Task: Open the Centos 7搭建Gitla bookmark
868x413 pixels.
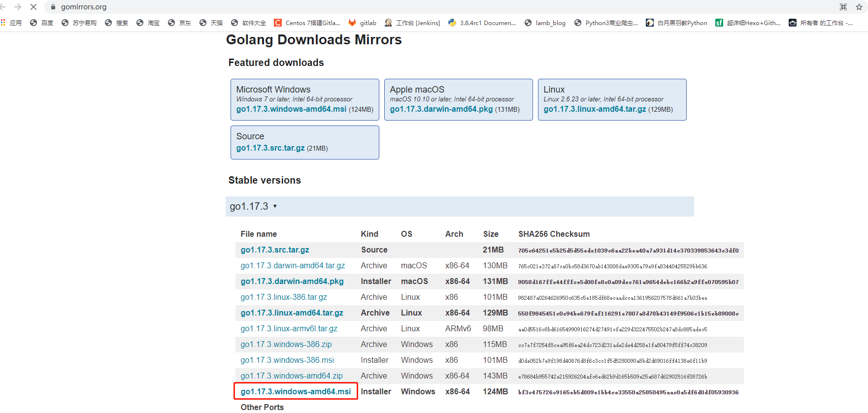Action: point(307,23)
